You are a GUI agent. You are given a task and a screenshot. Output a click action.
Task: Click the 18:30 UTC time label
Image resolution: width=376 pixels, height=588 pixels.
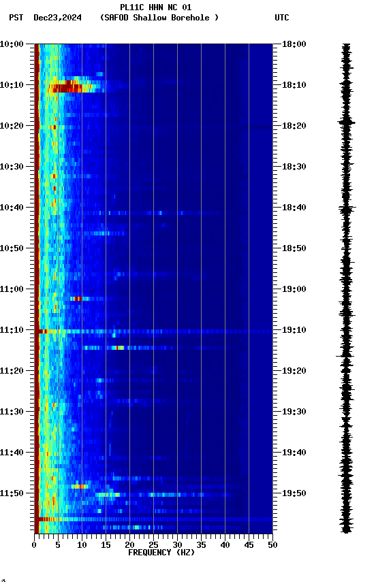(x=294, y=167)
